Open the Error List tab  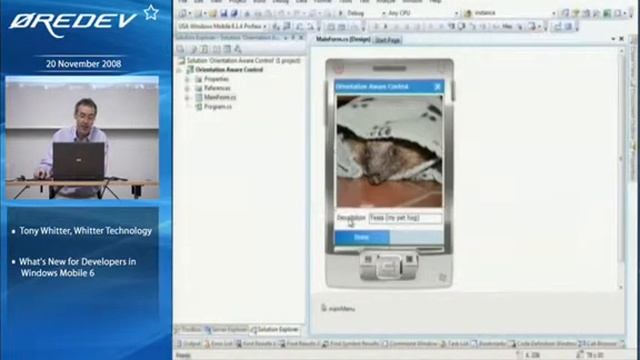[x=218, y=344]
